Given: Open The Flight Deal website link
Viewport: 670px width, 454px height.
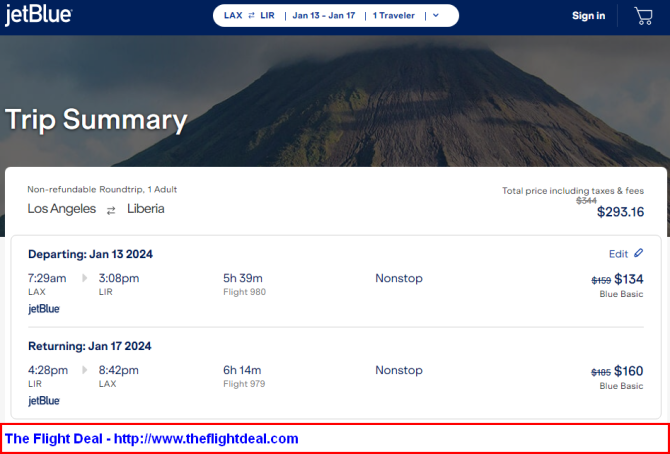Looking at the screenshot, I should pos(152,438).
